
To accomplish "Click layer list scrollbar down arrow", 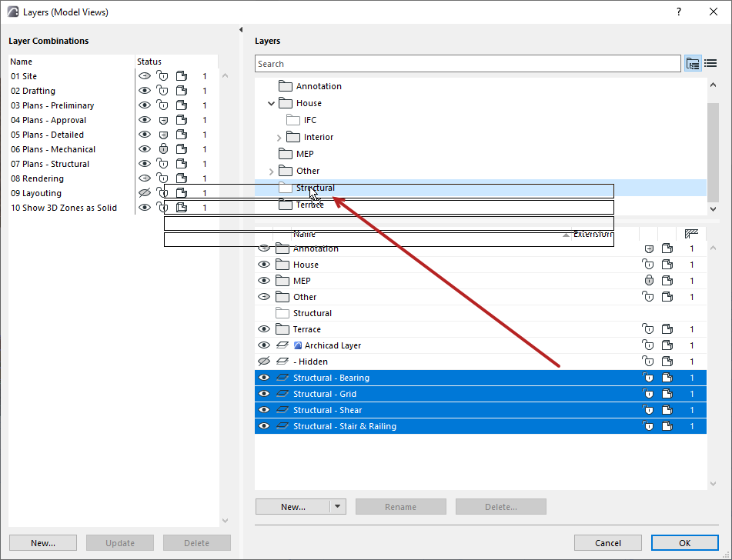I will pos(713,484).
